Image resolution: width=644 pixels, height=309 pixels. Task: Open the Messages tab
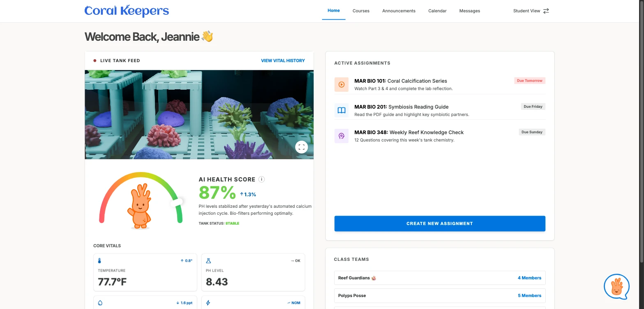tap(470, 11)
